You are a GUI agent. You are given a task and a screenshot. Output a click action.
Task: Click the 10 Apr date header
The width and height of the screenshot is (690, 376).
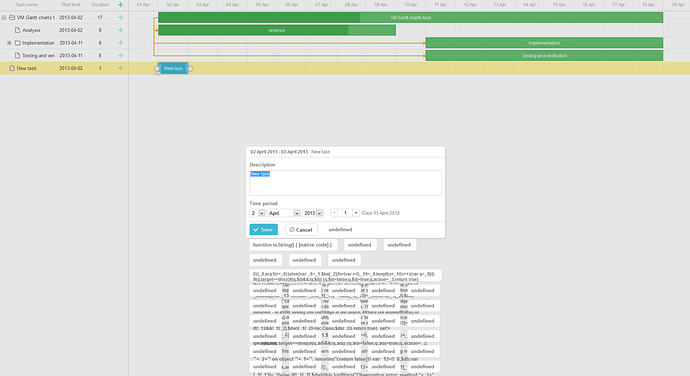point(411,5)
